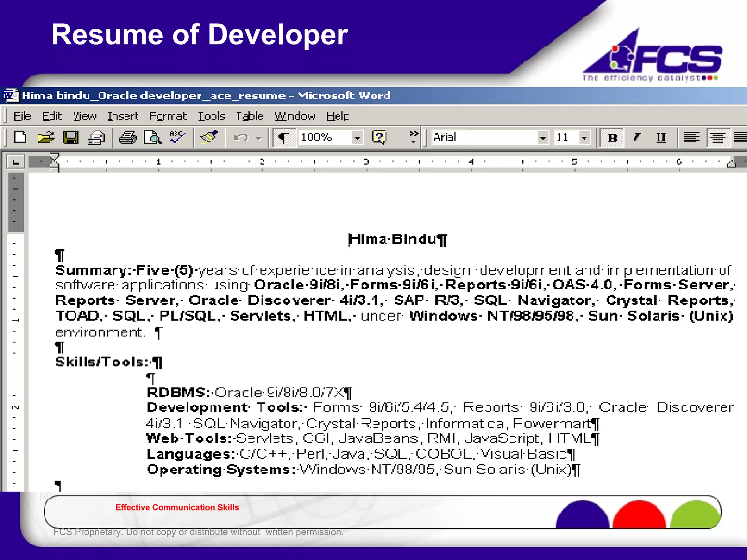The width and height of the screenshot is (747, 560).
Task: Open the Window menu
Action: click(295, 116)
